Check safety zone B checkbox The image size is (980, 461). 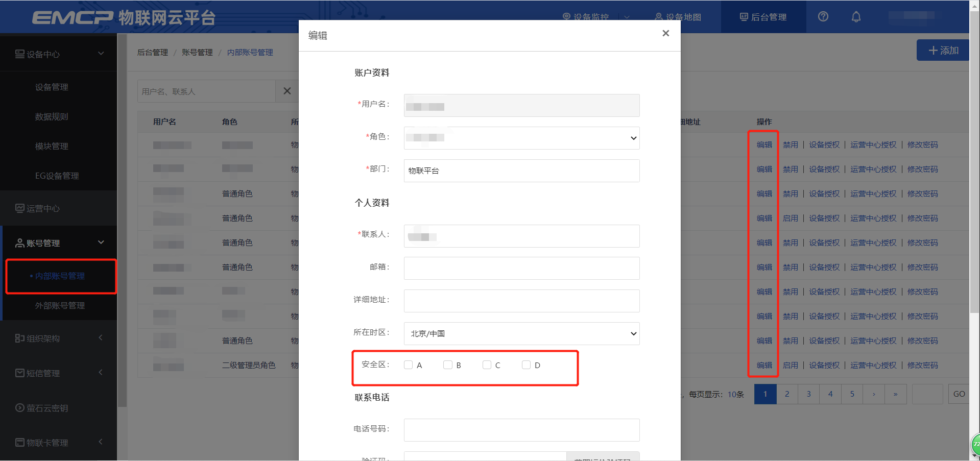[x=448, y=365]
